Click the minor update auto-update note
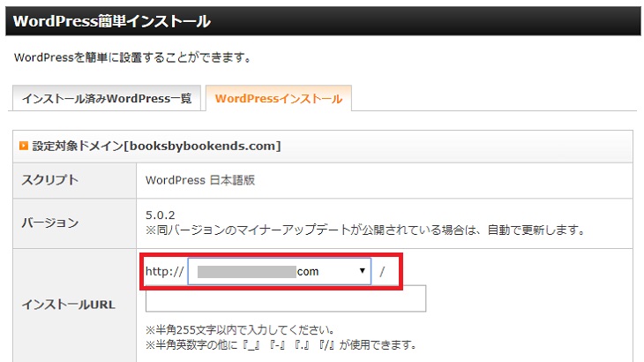The width and height of the screenshot is (644, 362). pos(365,230)
